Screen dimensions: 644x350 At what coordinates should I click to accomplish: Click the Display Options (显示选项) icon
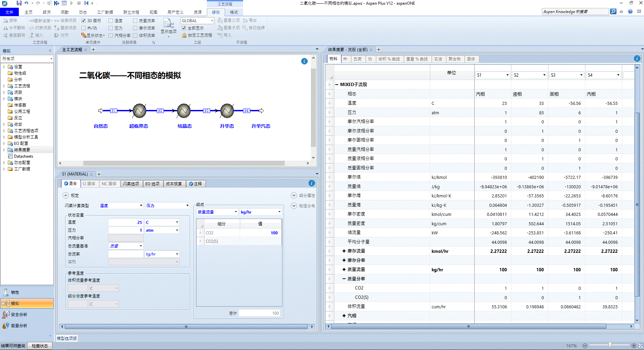point(168,23)
